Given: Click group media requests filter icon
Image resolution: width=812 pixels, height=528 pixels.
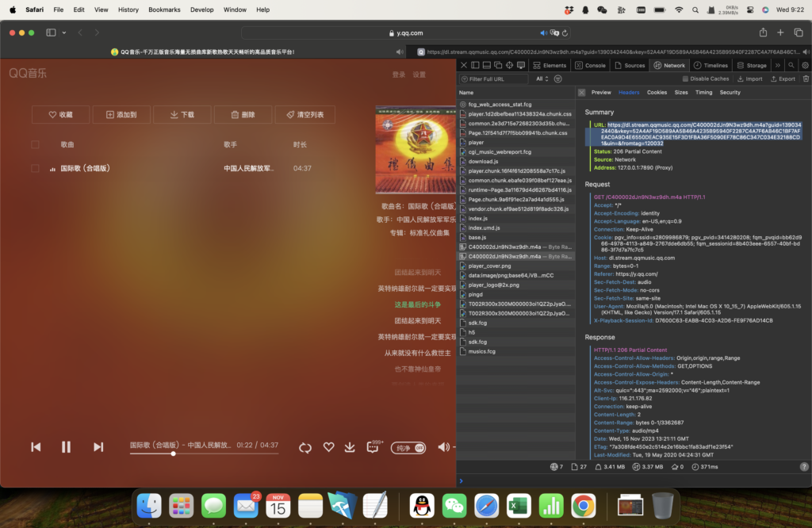Looking at the screenshot, I should pyautogui.click(x=557, y=78).
